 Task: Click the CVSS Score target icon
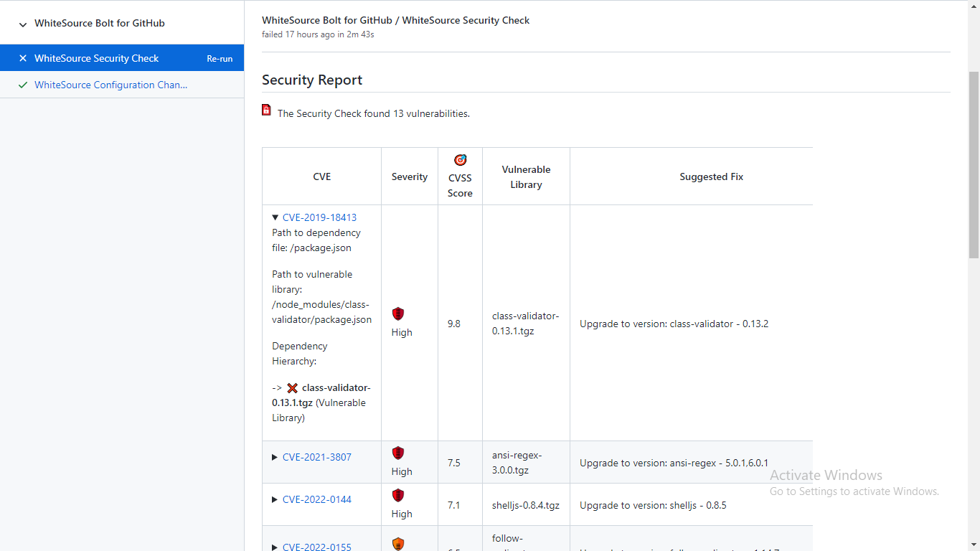pyautogui.click(x=460, y=159)
